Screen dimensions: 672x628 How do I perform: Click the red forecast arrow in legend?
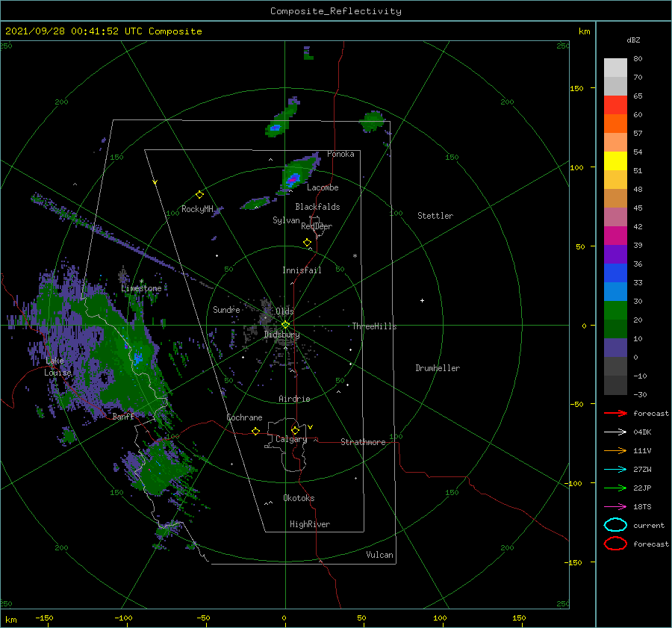(615, 413)
